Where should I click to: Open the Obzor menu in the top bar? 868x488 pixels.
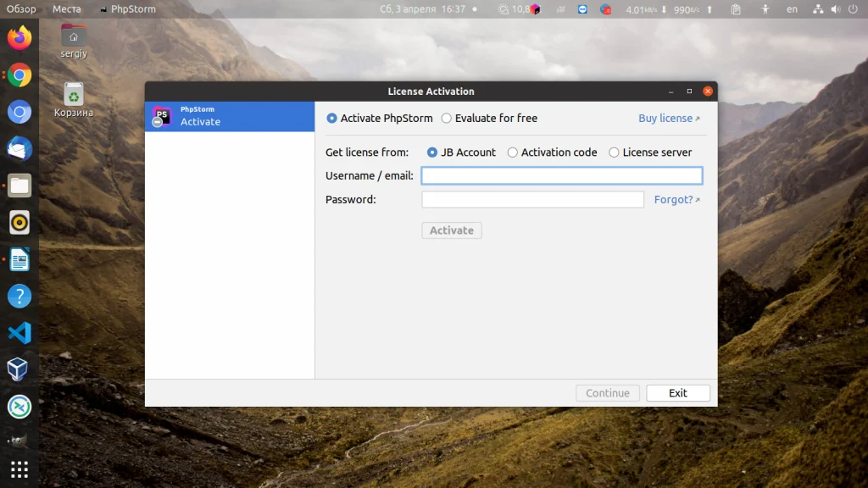pyautogui.click(x=19, y=8)
